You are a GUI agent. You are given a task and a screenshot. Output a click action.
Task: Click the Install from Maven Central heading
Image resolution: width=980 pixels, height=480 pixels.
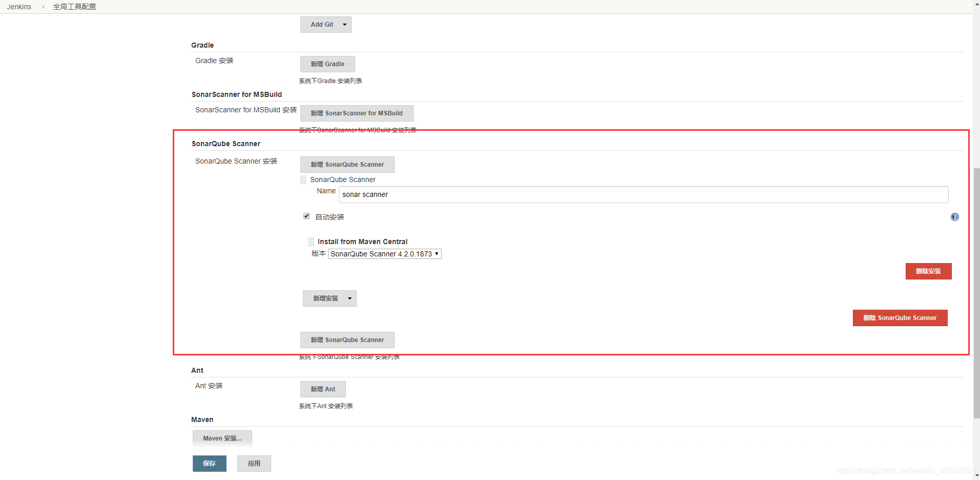pyautogui.click(x=362, y=242)
